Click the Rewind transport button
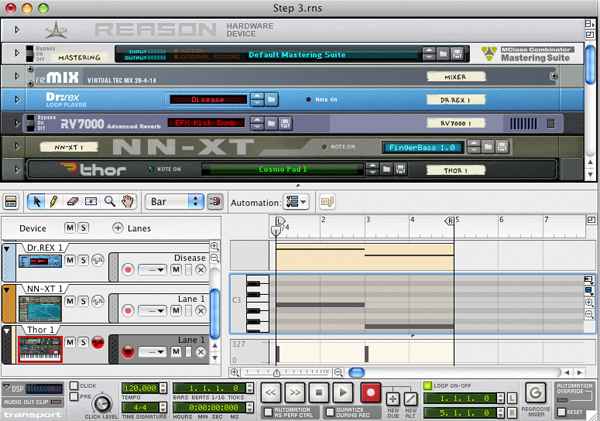Viewport: 600px width, 421px height. pyautogui.click(x=271, y=392)
